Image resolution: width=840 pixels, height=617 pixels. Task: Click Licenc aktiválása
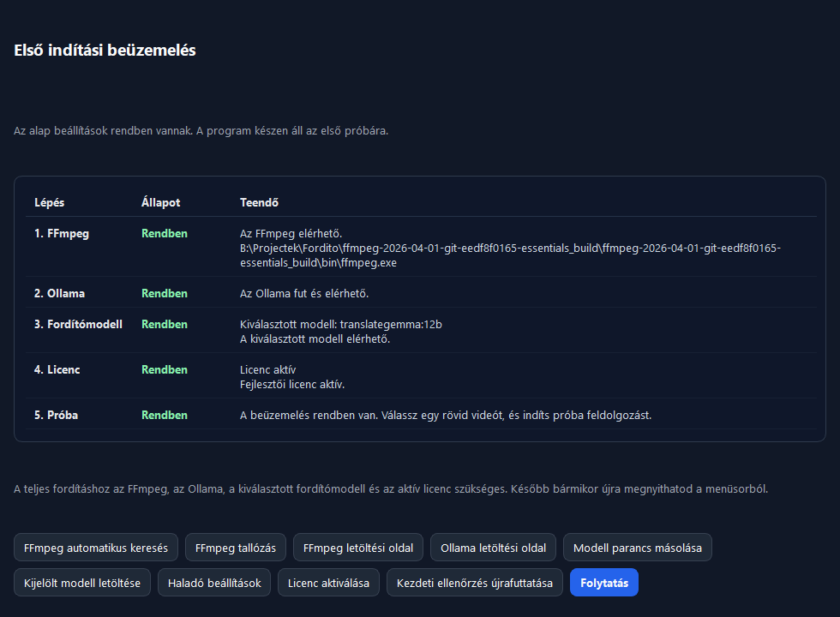point(328,582)
